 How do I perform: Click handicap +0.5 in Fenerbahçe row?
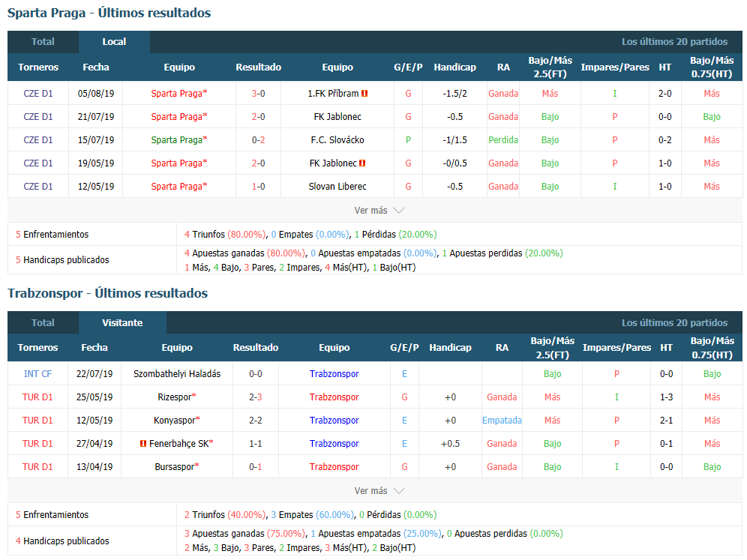pos(450,444)
